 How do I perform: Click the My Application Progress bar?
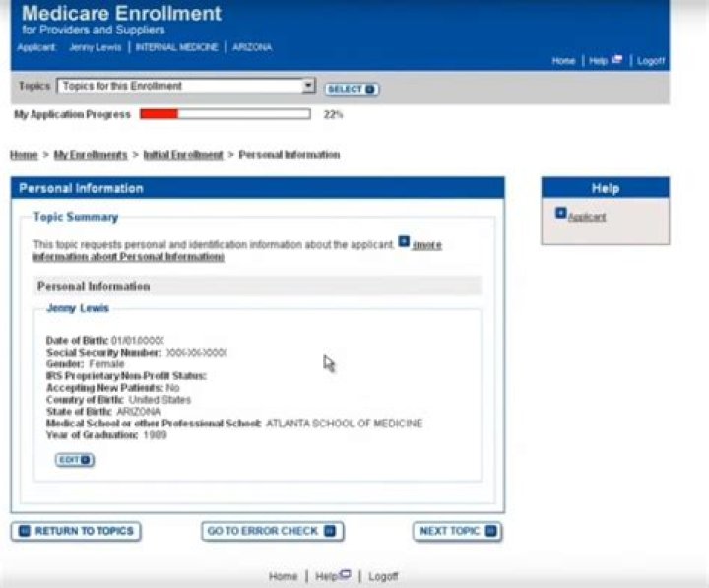tap(226, 114)
